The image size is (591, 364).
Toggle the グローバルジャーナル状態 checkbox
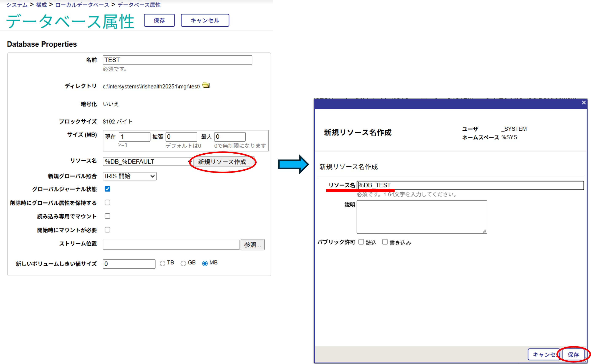[108, 189]
